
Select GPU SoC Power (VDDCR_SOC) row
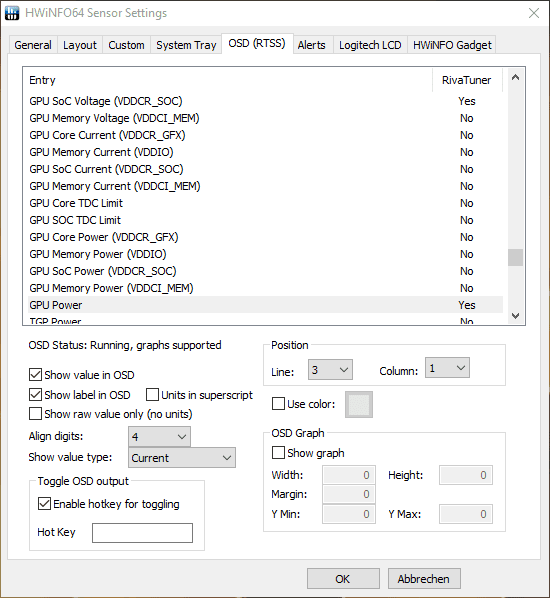click(265, 271)
